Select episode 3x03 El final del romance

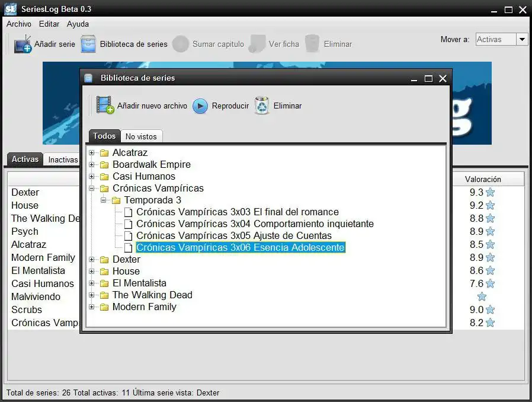(238, 212)
